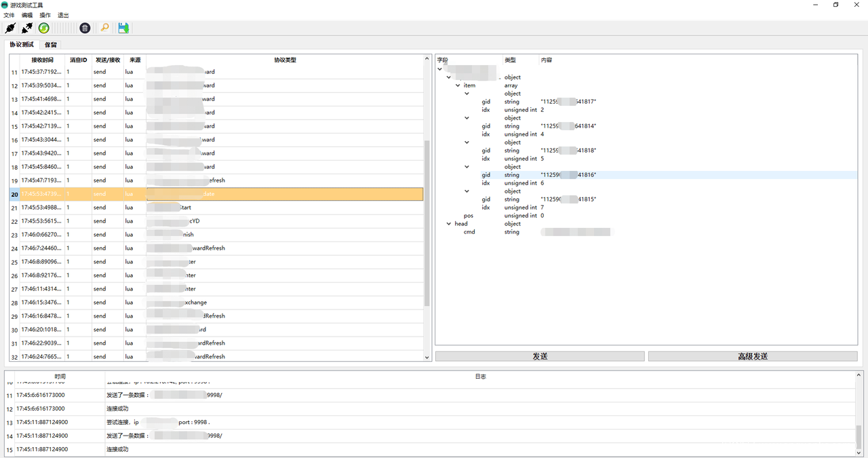Open the 文件 menu

9,15
